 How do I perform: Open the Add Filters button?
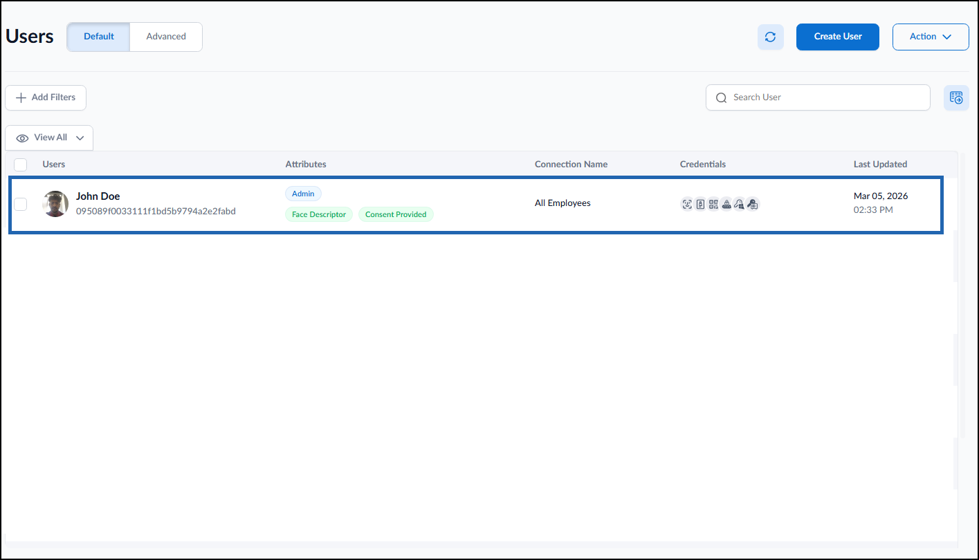pyautogui.click(x=46, y=97)
